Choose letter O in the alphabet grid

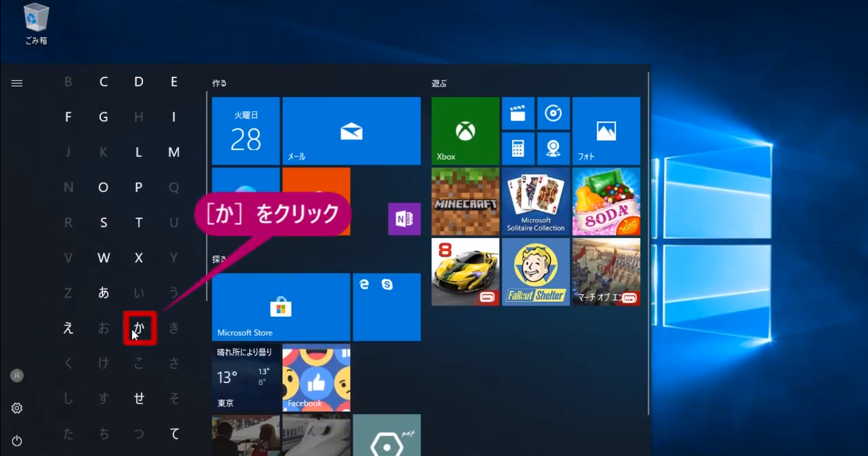104,187
